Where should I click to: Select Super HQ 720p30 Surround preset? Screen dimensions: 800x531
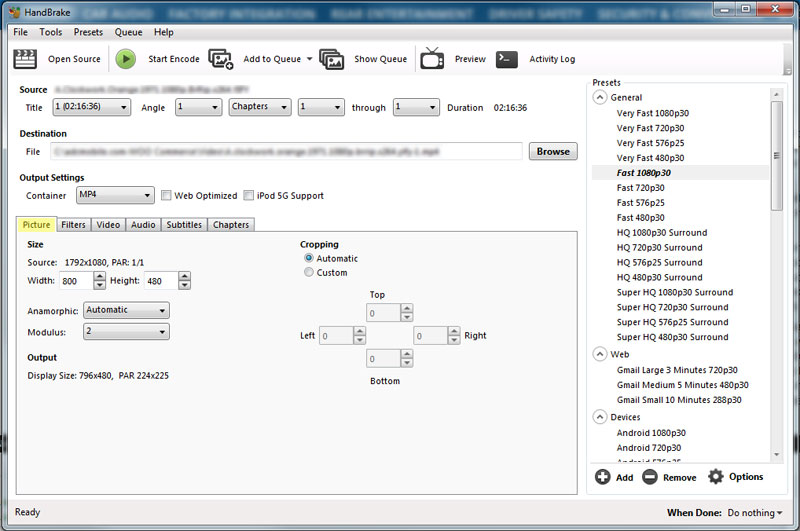[672, 307]
